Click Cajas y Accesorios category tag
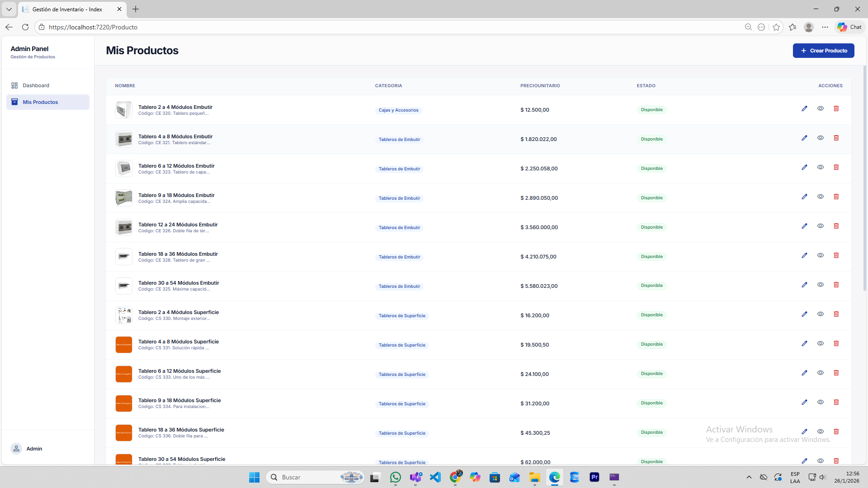 398,110
